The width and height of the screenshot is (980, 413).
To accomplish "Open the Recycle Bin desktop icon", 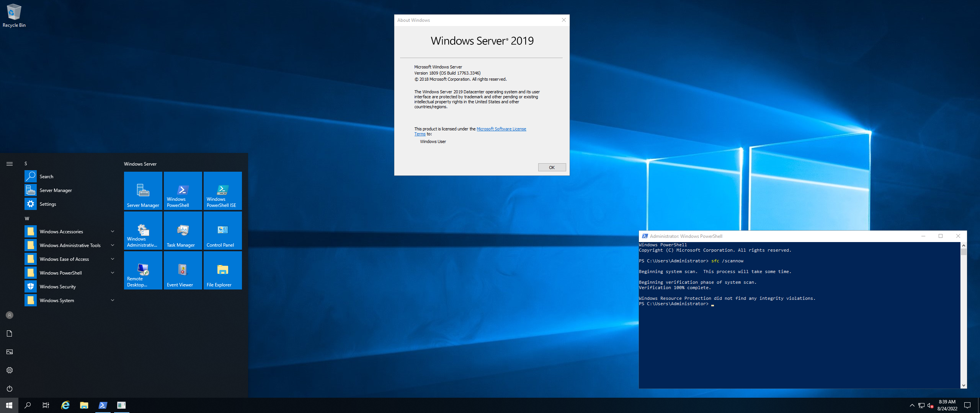I will coord(14,15).
